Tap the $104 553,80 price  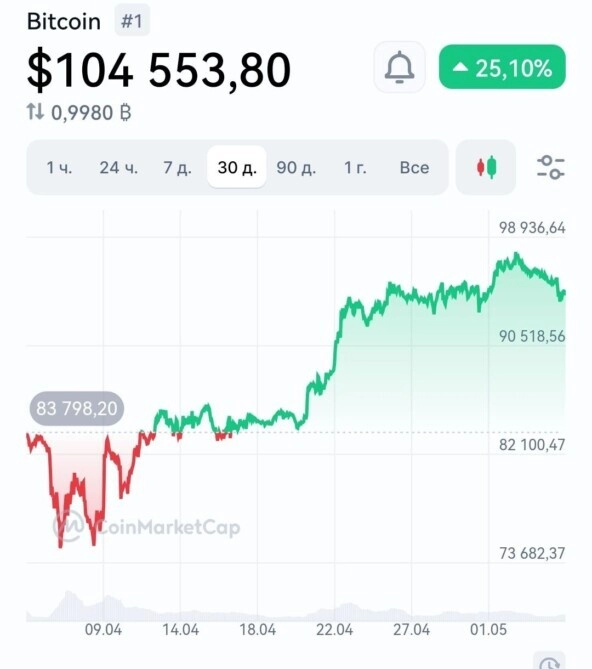coord(159,69)
